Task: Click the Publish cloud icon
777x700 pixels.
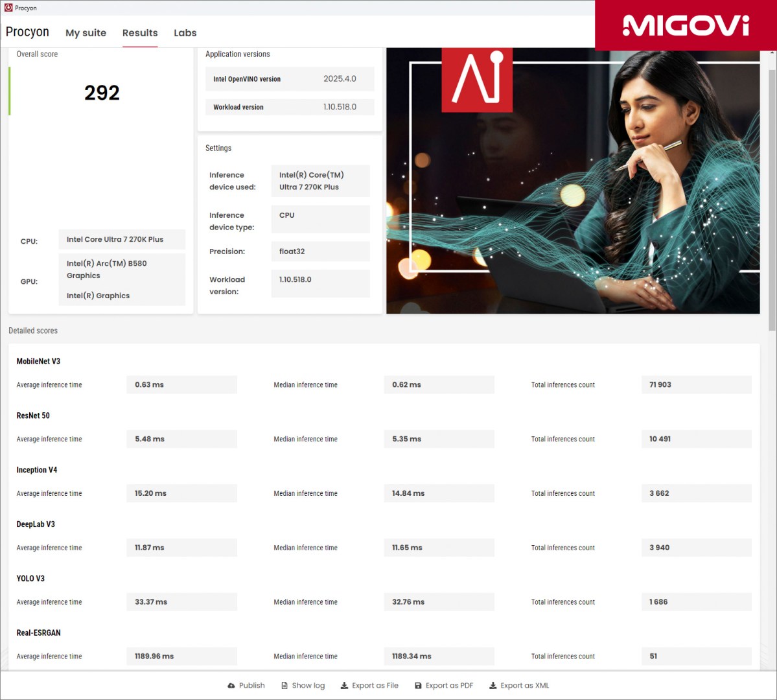Action: click(231, 686)
